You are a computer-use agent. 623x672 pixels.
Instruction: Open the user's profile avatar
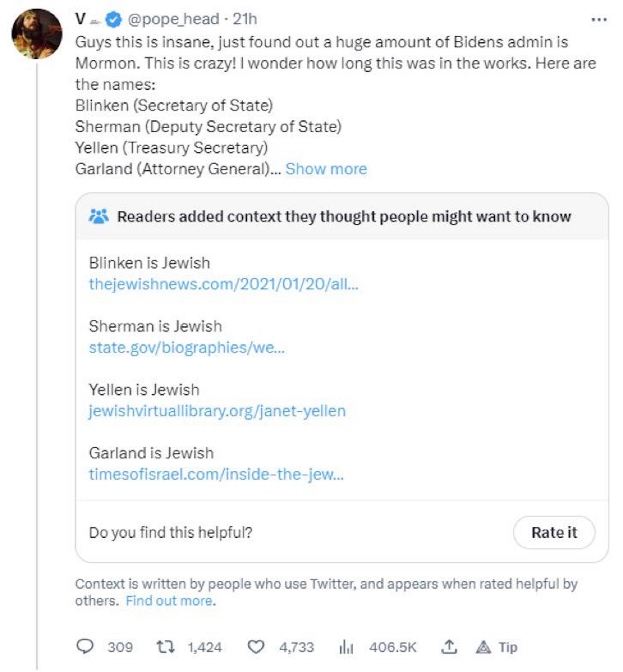(37, 34)
